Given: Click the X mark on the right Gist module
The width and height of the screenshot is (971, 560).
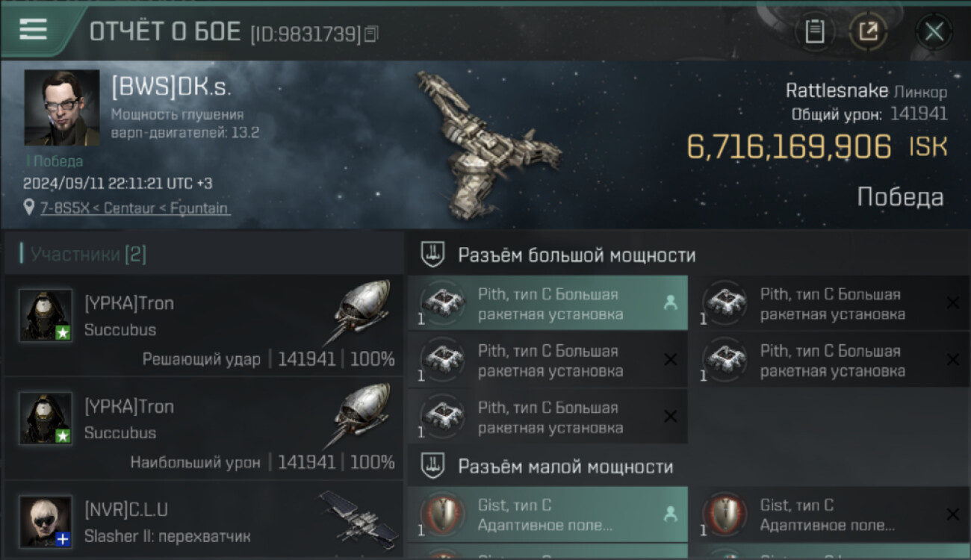Looking at the screenshot, I should 952,514.
